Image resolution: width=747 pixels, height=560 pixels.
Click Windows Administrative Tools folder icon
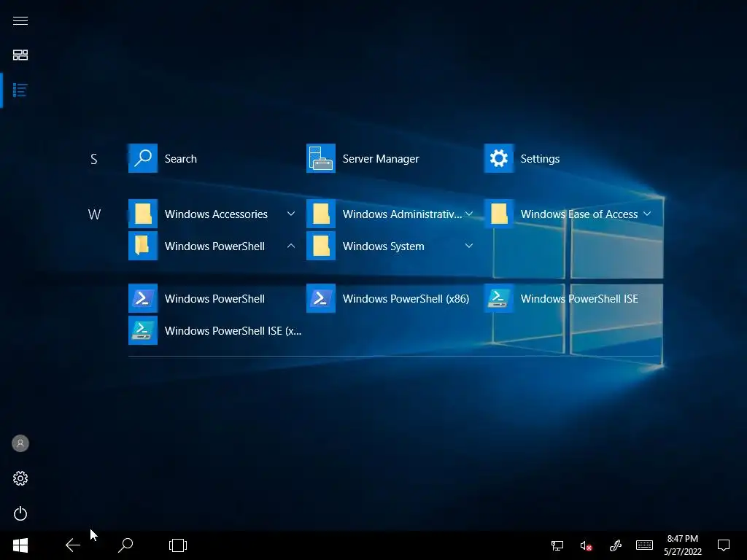[x=321, y=214]
